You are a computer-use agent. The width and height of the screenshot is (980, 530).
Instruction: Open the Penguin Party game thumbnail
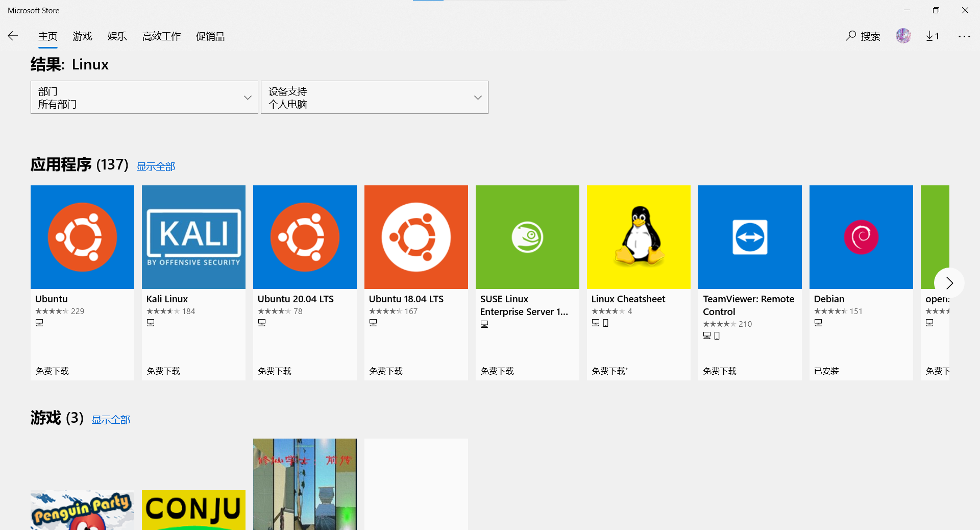(x=82, y=510)
